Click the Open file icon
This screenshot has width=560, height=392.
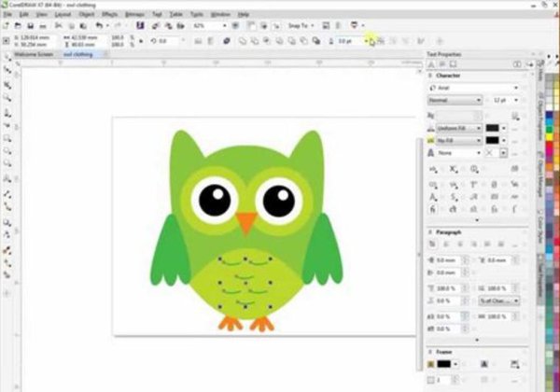pos(18,26)
